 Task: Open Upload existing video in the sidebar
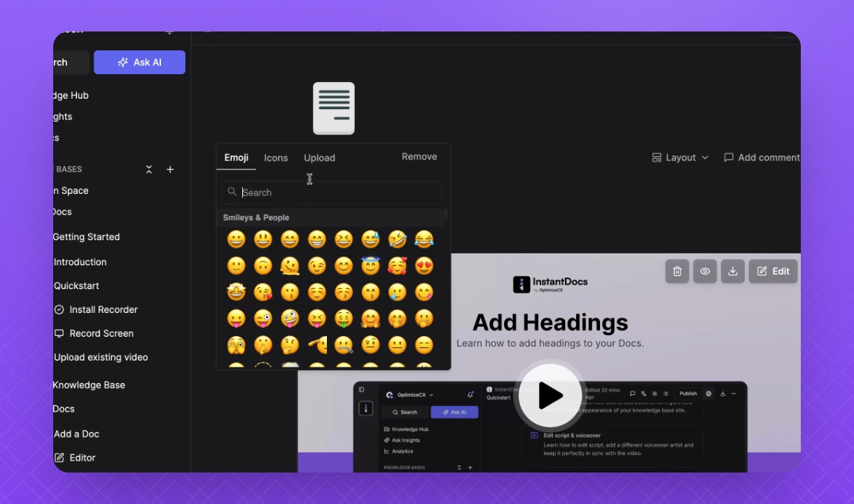[x=101, y=357]
